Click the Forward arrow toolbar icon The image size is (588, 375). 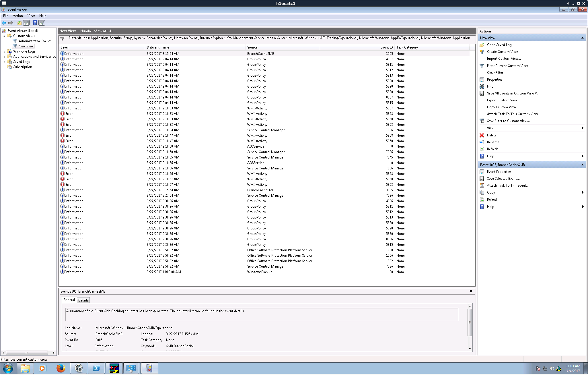[11, 23]
